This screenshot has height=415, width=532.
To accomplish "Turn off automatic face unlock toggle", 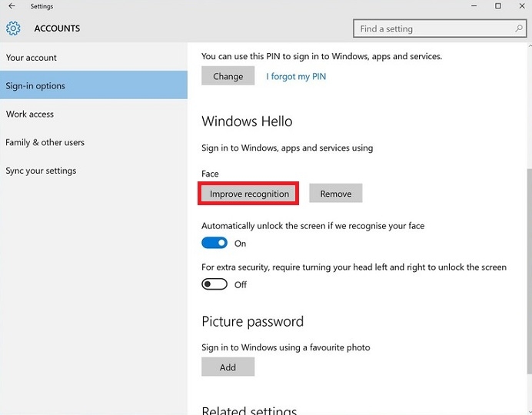I will click(214, 243).
